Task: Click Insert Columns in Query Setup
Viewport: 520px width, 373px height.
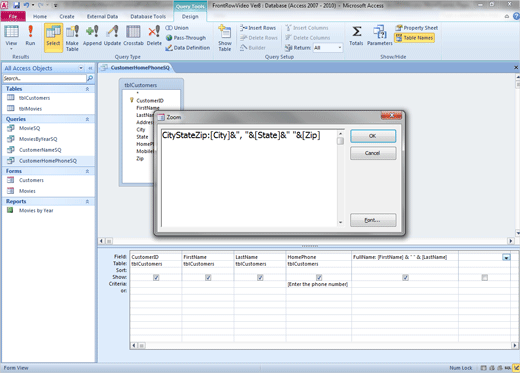Action: [x=307, y=28]
